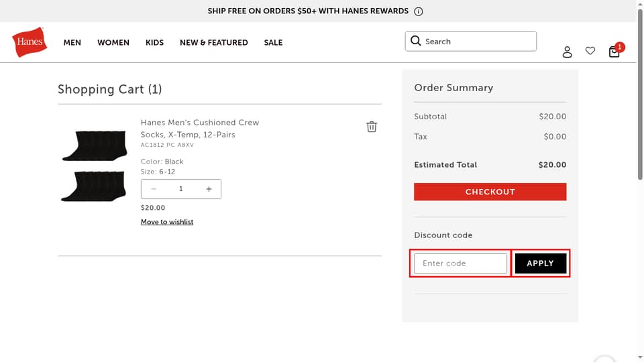This screenshot has width=644, height=362.
Task: Decrease quantity with minus button
Action: pyautogui.click(x=154, y=189)
